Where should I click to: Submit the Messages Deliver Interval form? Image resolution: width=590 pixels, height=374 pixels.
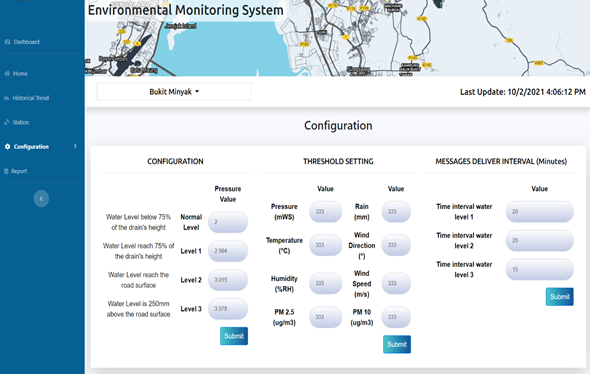tap(560, 296)
